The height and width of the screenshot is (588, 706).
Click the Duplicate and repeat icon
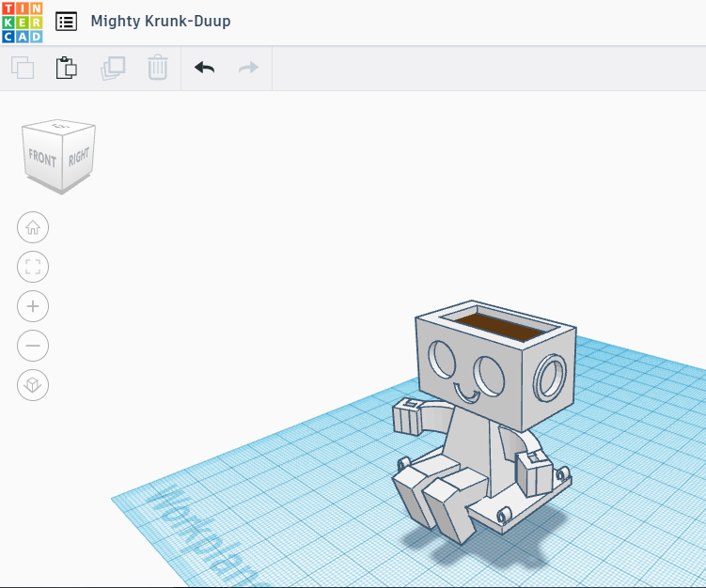[113, 68]
